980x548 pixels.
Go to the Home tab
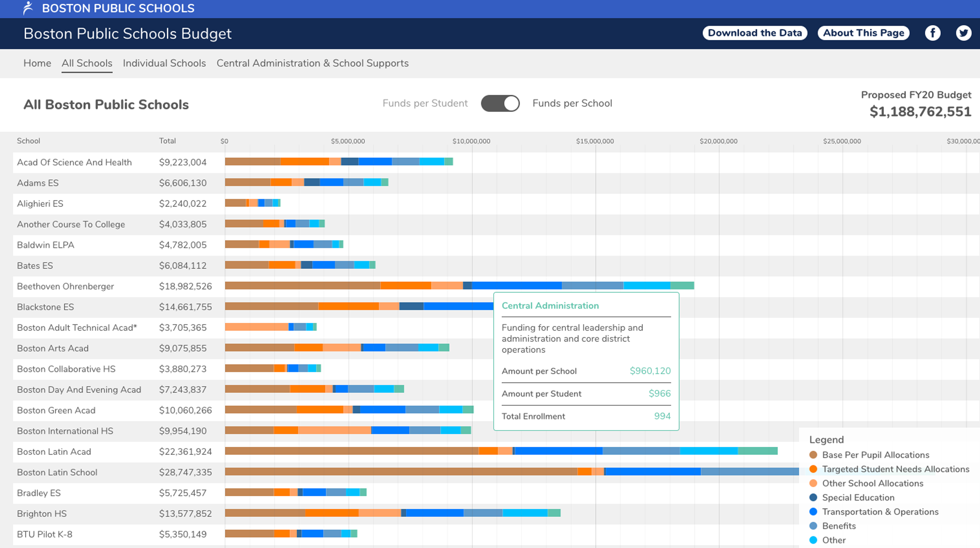pos(37,63)
